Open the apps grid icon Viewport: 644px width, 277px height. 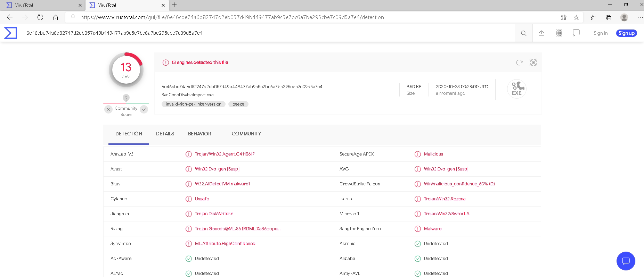click(559, 33)
